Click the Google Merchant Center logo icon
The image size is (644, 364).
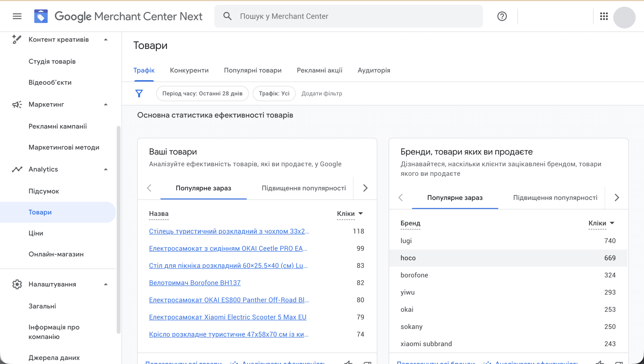coord(41,16)
